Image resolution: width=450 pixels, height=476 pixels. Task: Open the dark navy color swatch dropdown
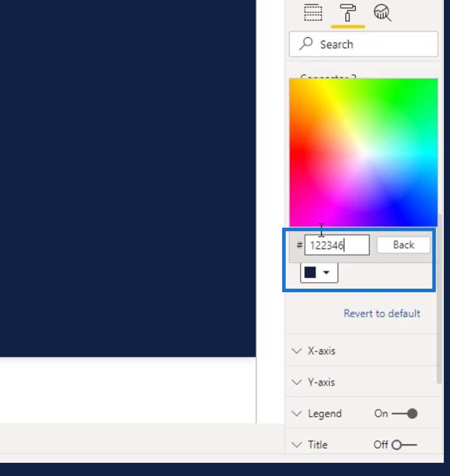[319, 272]
